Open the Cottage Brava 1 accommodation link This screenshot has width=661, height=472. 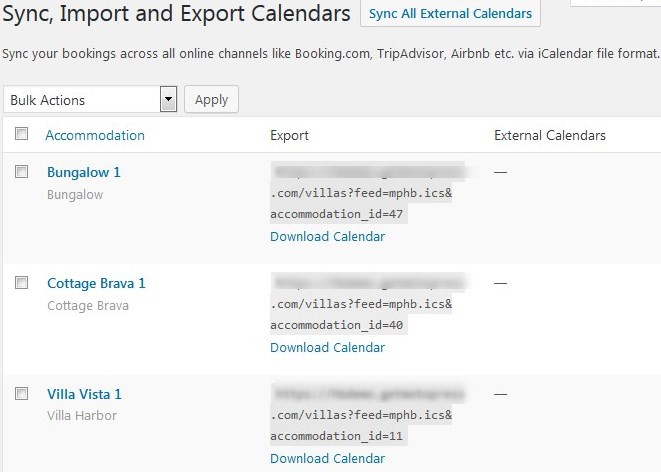coord(97,283)
